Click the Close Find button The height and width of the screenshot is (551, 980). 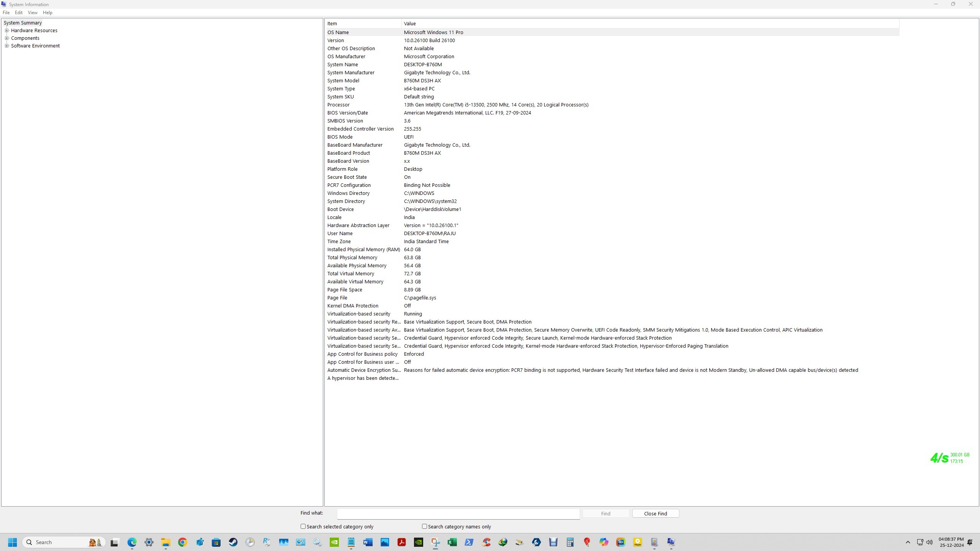tap(656, 513)
